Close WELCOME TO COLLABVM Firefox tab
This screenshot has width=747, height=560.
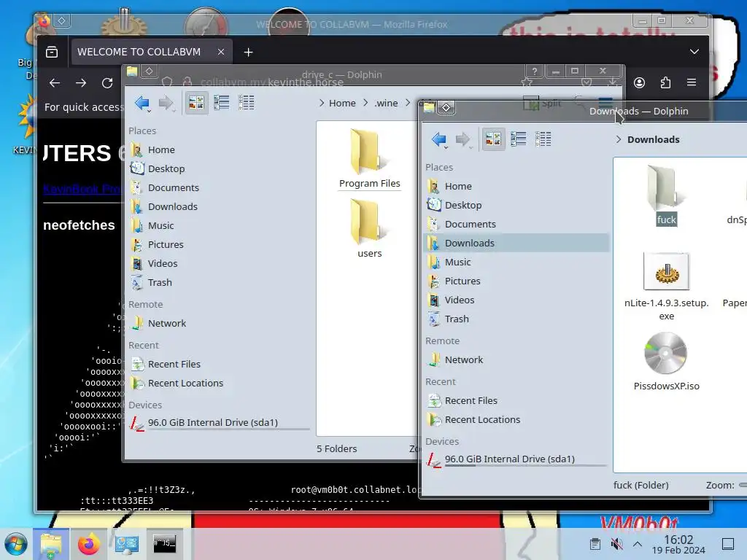220,52
